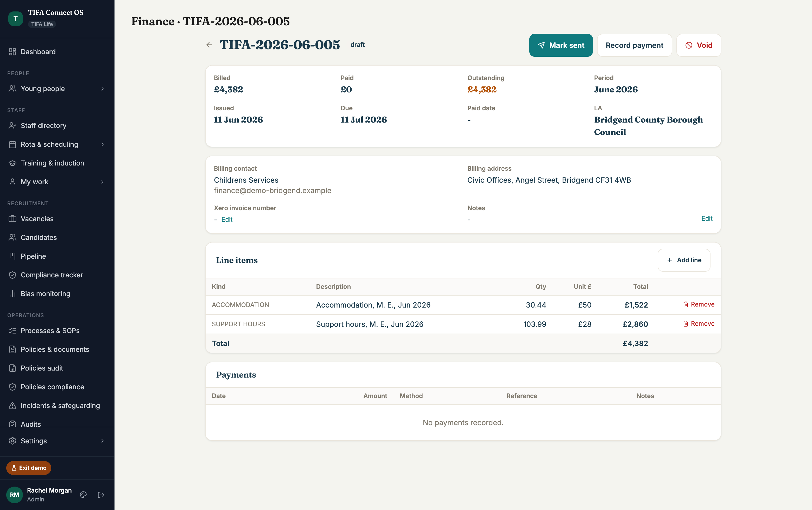Expand the Settings chevron

pyautogui.click(x=103, y=441)
